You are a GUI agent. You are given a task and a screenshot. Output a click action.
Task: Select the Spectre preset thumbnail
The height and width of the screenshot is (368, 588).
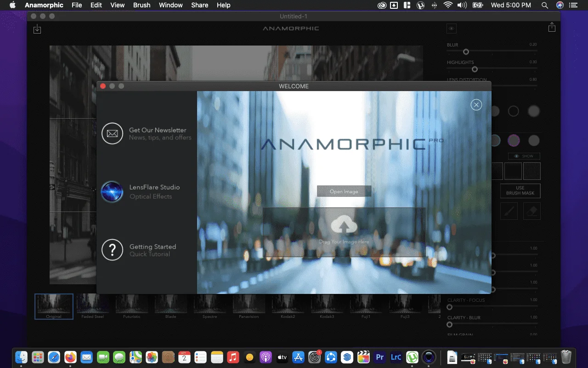[210, 306]
